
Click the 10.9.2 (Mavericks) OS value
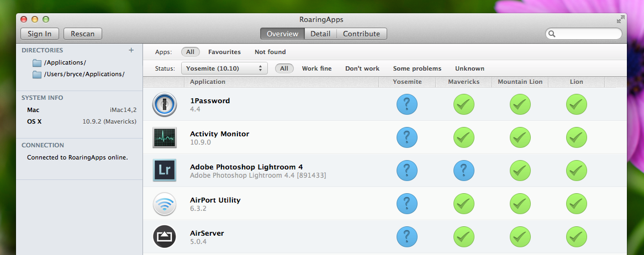(110, 121)
